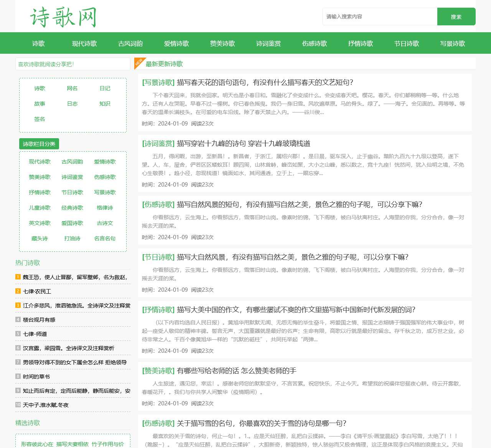Click 藏头诗 in the category list
Screen dimensions: 491x448
40,238
